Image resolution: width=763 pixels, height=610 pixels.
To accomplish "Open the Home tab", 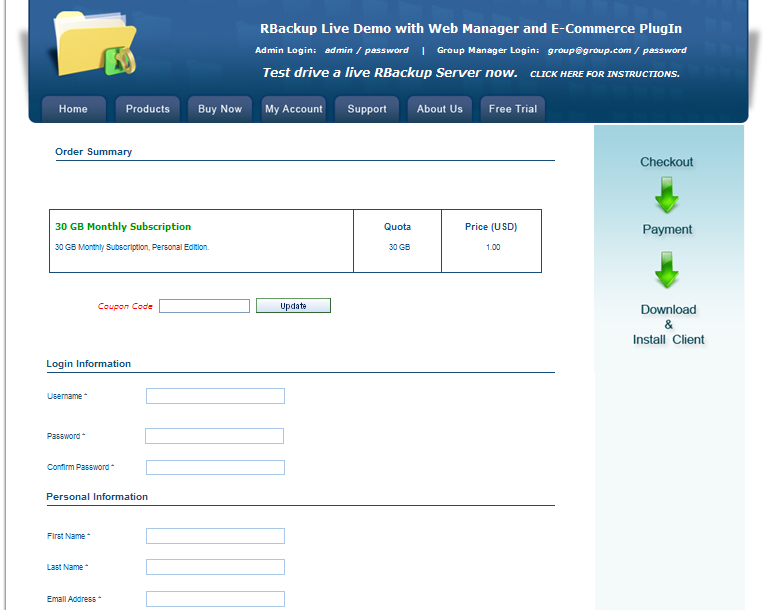I will pos(73,109).
